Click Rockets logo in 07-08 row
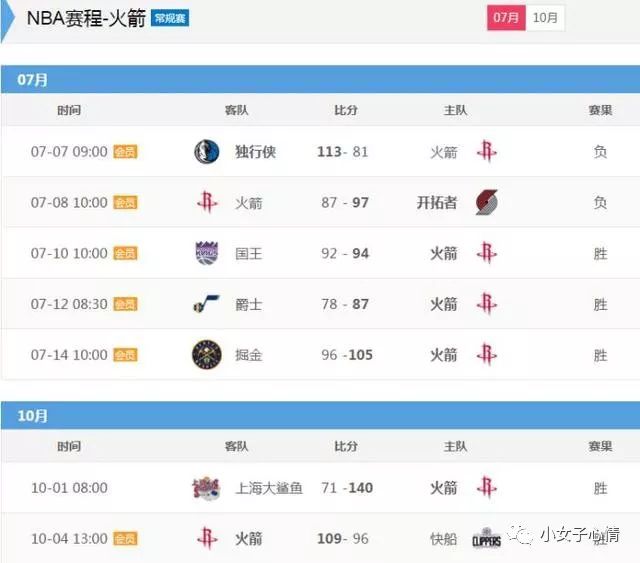 point(207,202)
